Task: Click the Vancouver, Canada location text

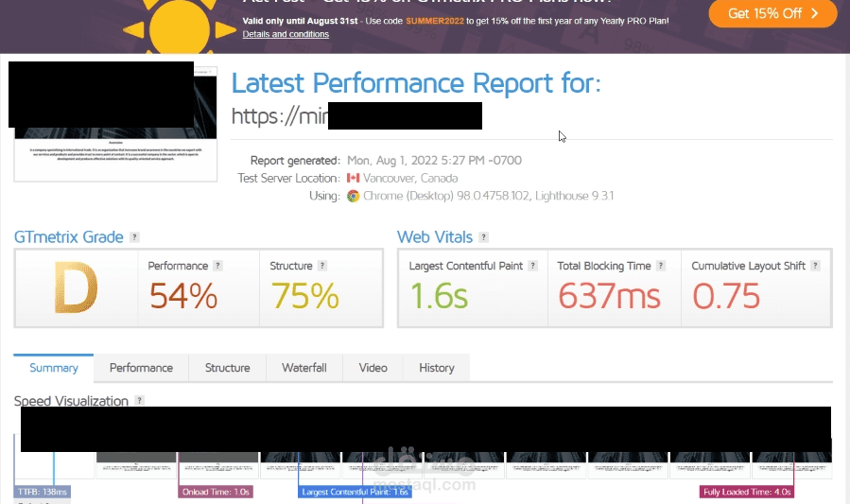Action: (x=410, y=179)
